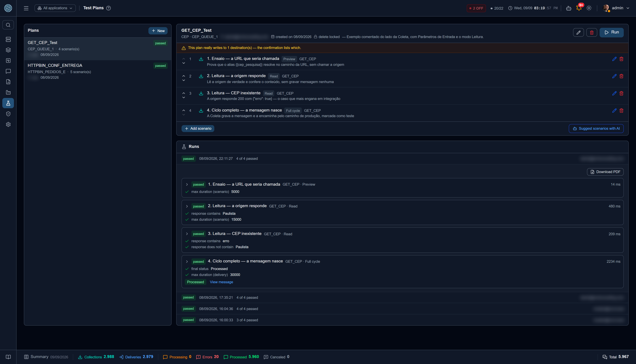This screenshot has height=364, width=636.
Task: Open the search icon in sidebar
Action: click(x=8, y=25)
